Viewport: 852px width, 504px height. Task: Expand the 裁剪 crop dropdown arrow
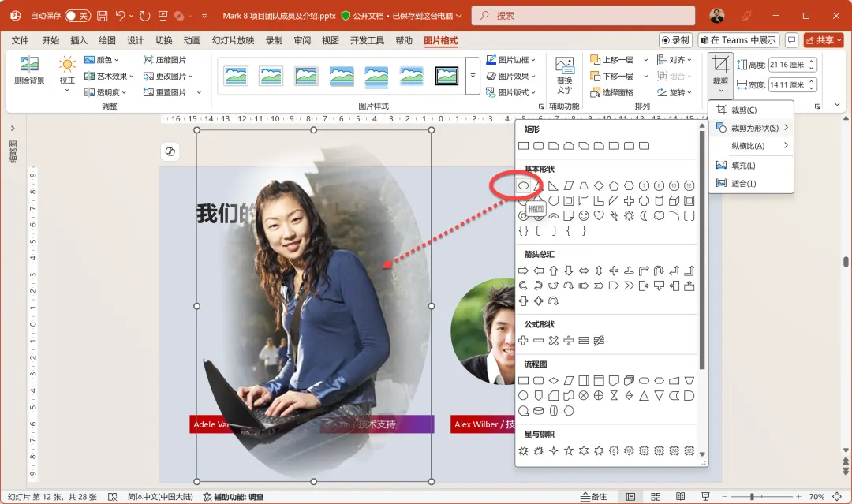720,90
